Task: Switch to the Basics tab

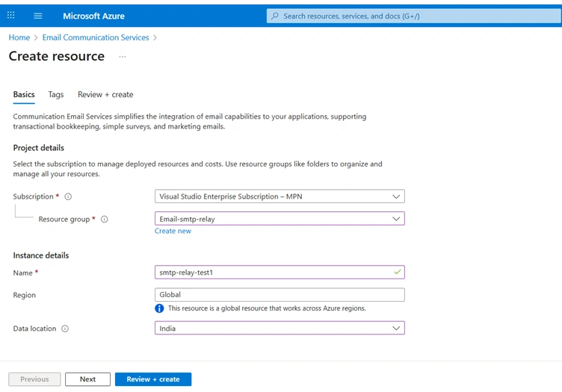Action: point(24,95)
